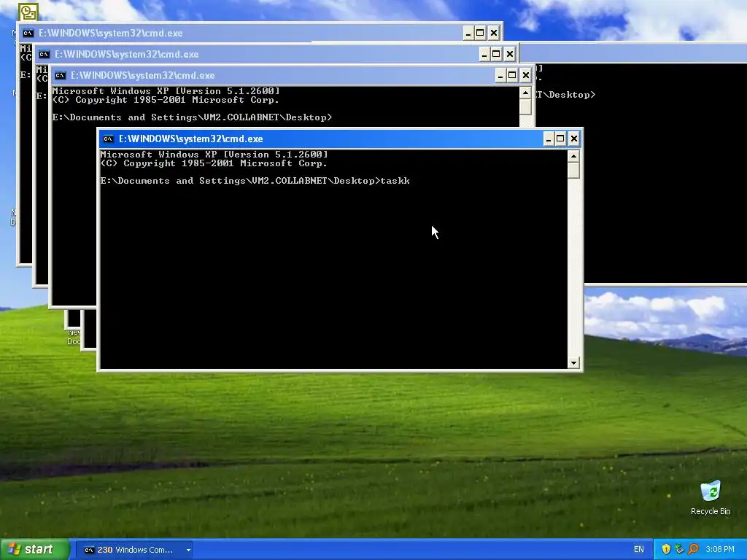
Task: Click the orange magnifier tray icon
Action: click(x=693, y=550)
